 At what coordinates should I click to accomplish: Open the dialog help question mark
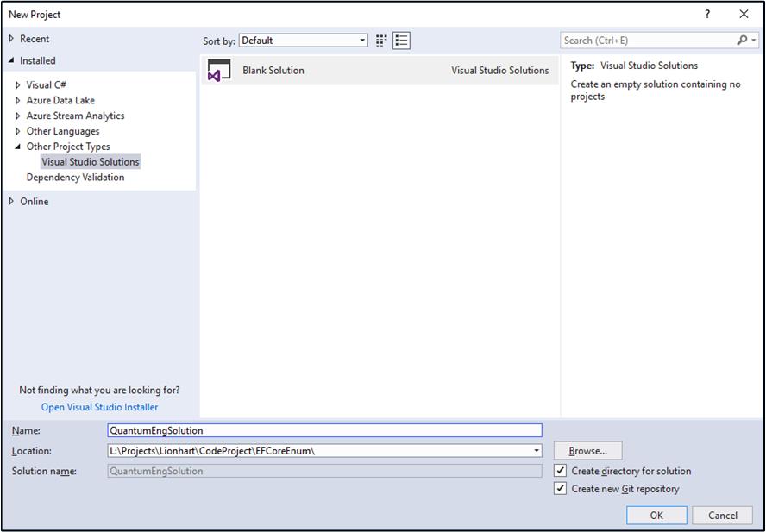pyautogui.click(x=707, y=14)
